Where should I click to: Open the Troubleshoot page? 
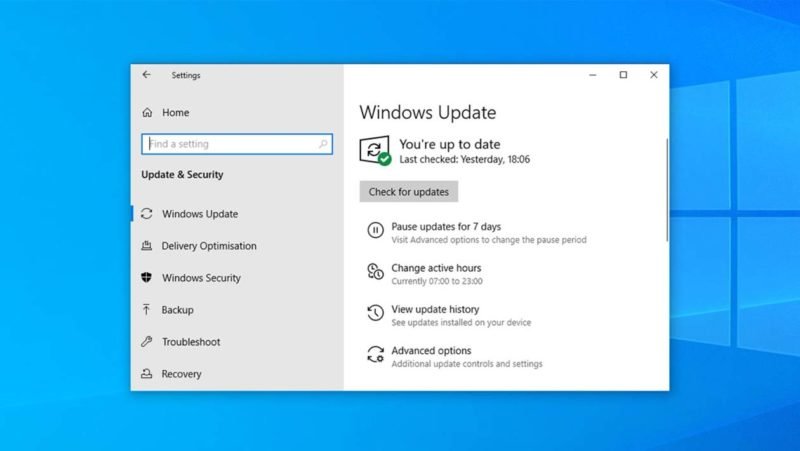pos(191,342)
